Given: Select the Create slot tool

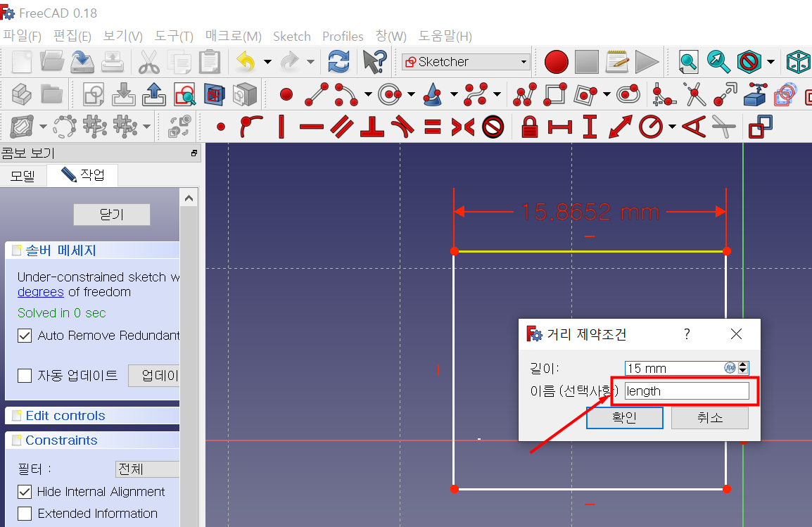Looking at the screenshot, I should (x=628, y=95).
